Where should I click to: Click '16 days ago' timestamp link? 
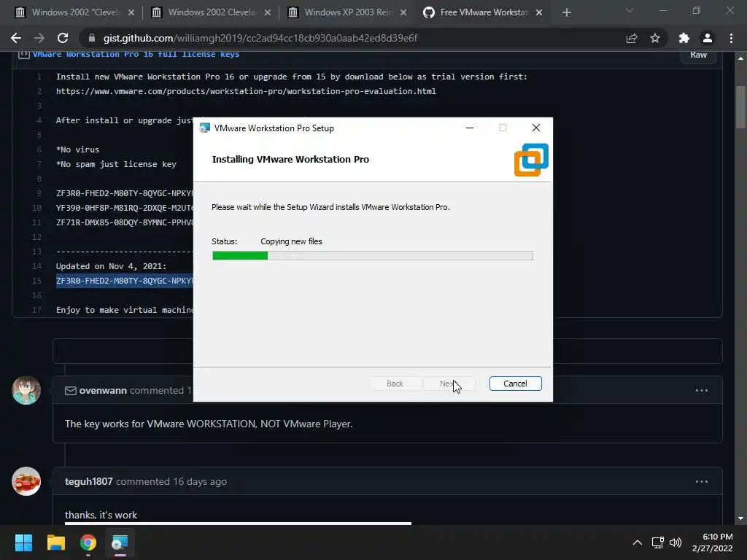coord(200,481)
